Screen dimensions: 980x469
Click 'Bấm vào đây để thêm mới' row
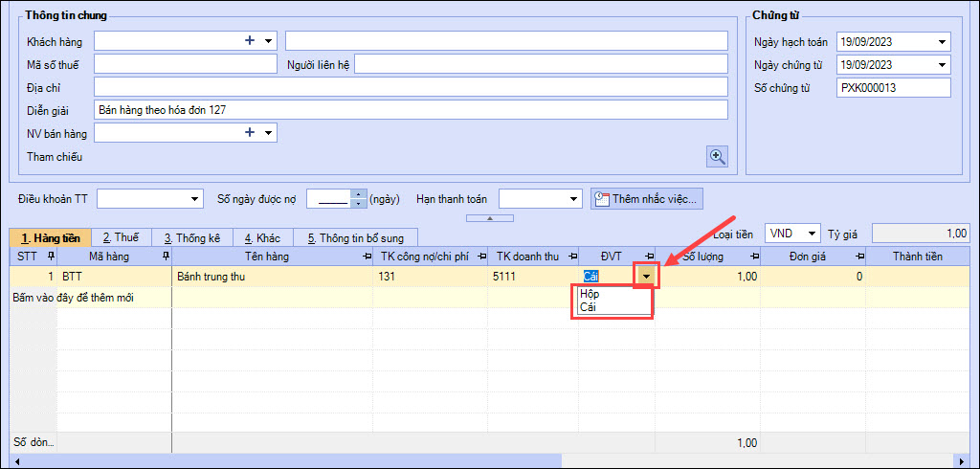73,298
